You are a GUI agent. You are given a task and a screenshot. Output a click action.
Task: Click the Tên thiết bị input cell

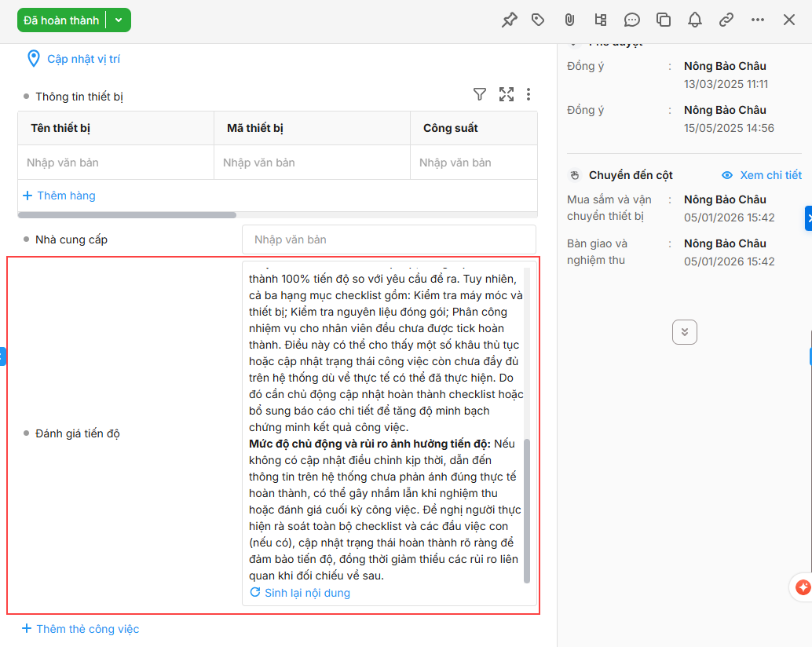click(116, 163)
